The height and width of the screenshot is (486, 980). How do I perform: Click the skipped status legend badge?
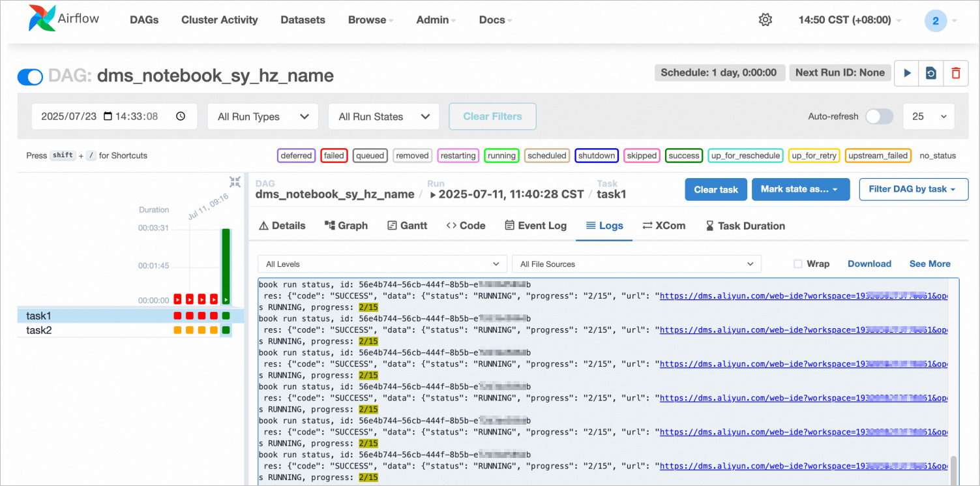click(642, 156)
